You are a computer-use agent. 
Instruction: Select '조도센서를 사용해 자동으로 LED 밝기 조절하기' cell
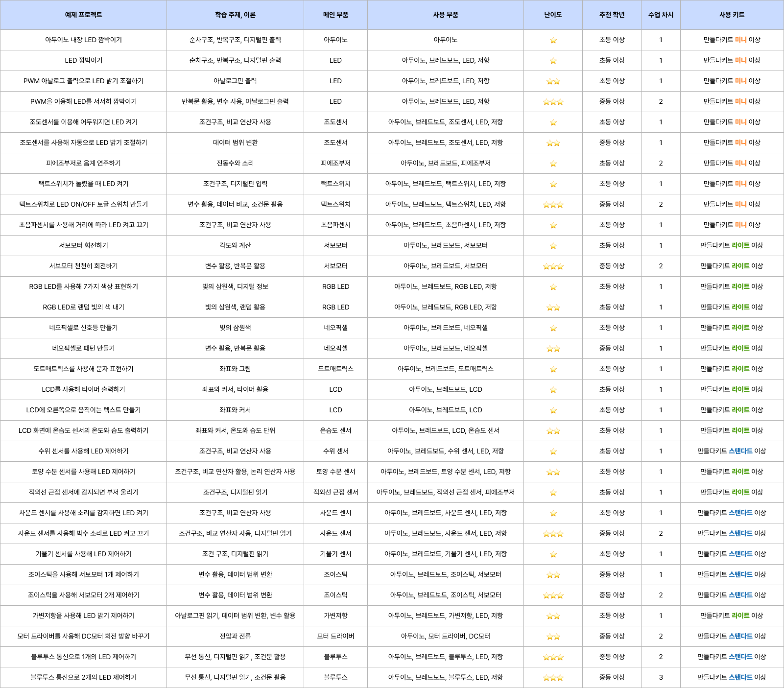[x=83, y=142]
